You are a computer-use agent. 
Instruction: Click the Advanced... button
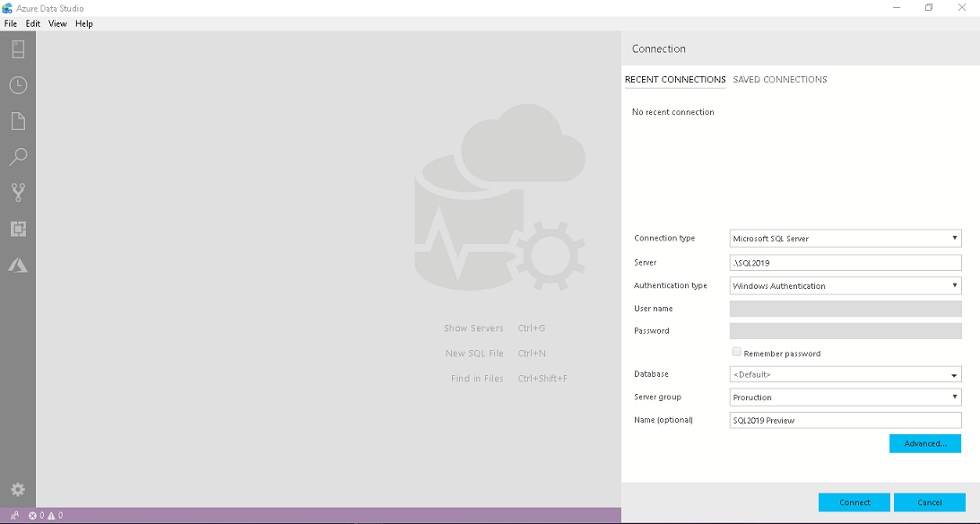coord(925,444)
